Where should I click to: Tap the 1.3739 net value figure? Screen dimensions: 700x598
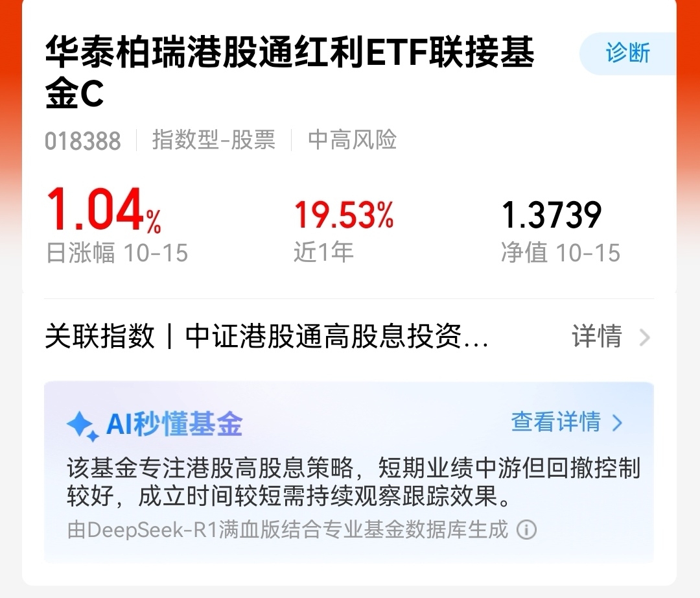[552, 215]
